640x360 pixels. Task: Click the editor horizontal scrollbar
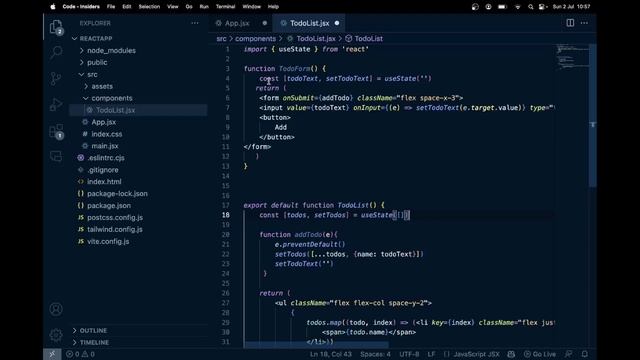point(316,345)
